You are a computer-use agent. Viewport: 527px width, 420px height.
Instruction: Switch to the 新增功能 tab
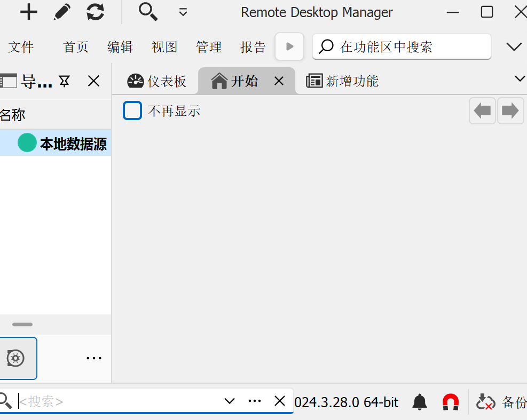click(x=342, y=81)
